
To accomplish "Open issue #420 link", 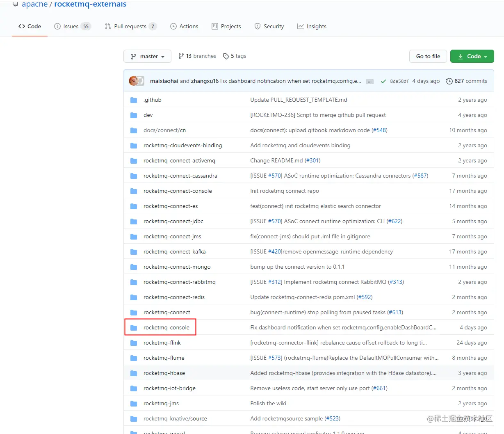I will pos(275,252).
